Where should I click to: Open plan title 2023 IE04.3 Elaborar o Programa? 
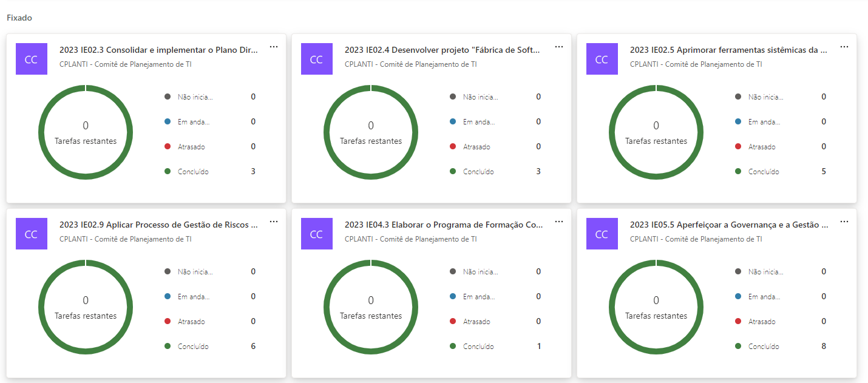pyautogui.click(x=443, y=225)
